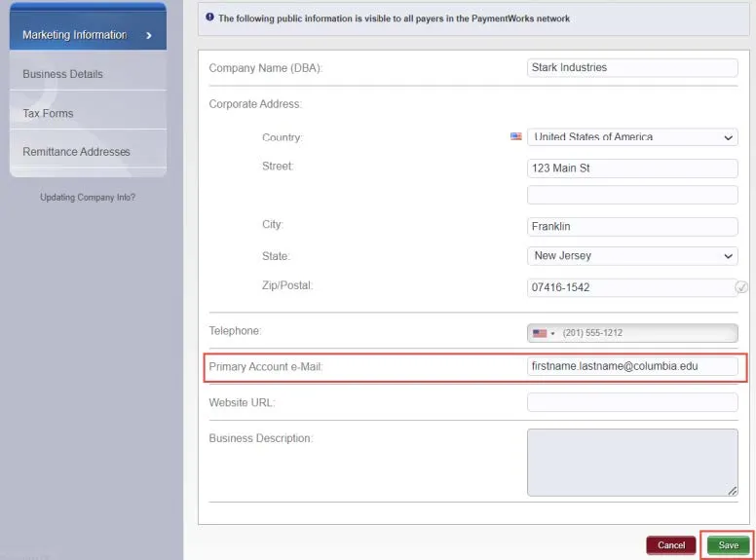This screenshot has width=756, height=560.
Task: Click the Telephone label
Action: (x=235, y=330)
